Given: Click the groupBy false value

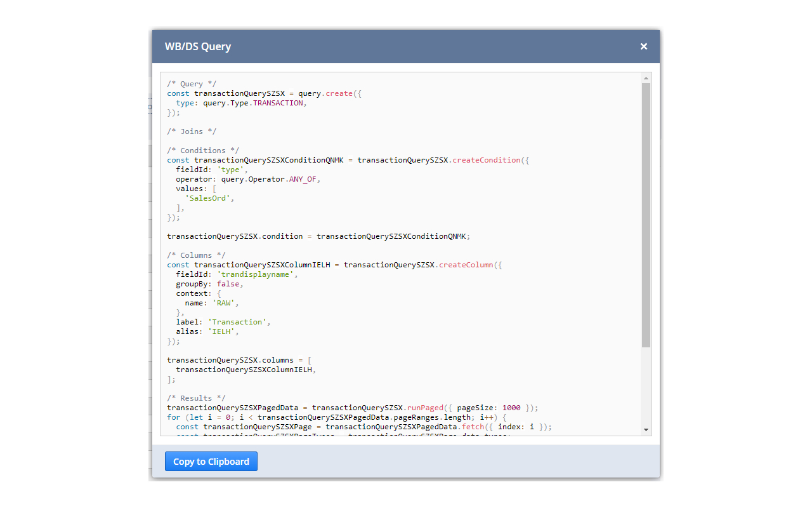Looking at the screenshot, I should (x=228, y=283).
